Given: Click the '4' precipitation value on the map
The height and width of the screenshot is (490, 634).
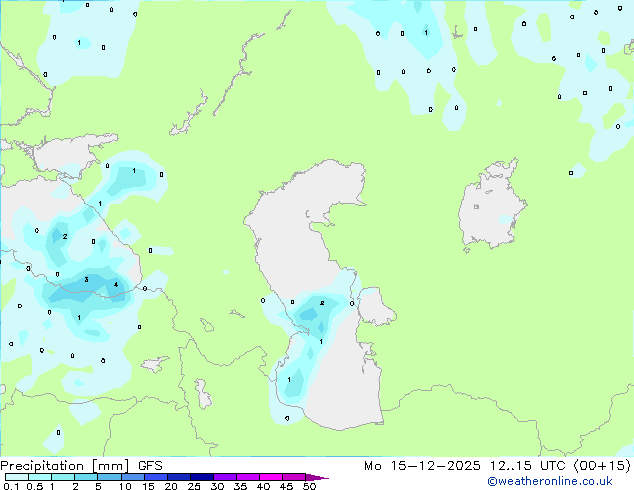Looking at the screenshot, I should (116, 285).
